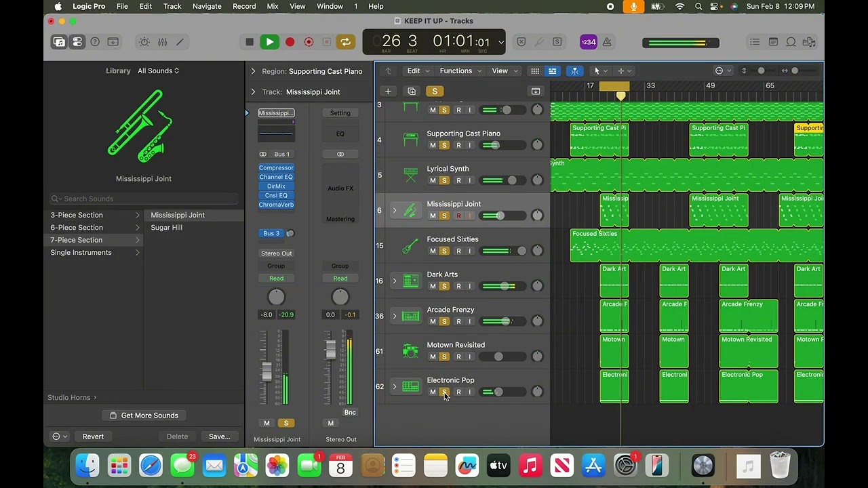Click the Lyrical Synth keyboard icon

[x=410, y=176]
